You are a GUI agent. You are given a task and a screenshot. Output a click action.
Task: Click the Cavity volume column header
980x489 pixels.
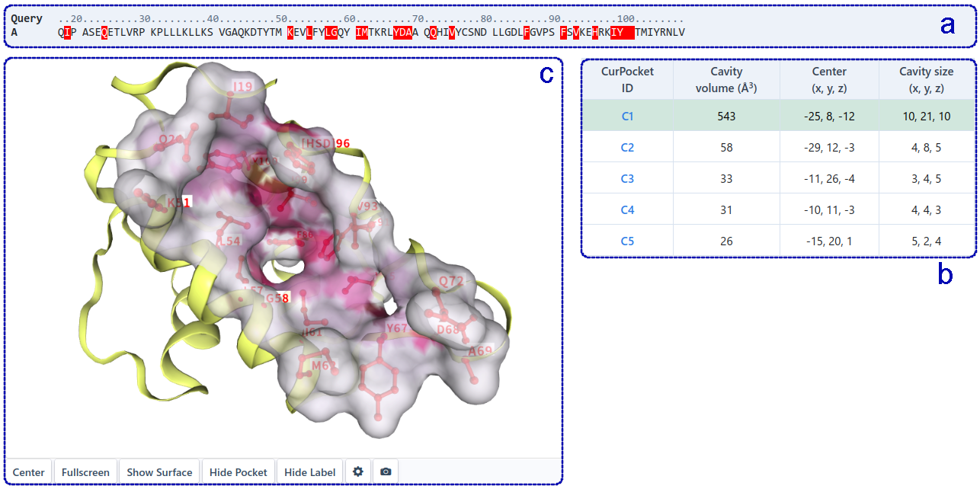click(726, 80)
